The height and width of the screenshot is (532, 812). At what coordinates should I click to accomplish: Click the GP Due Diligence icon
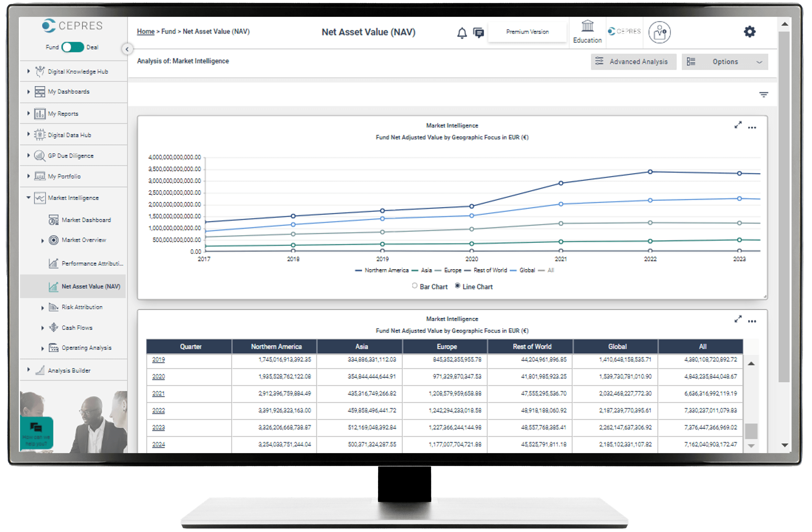pos(40,156)
